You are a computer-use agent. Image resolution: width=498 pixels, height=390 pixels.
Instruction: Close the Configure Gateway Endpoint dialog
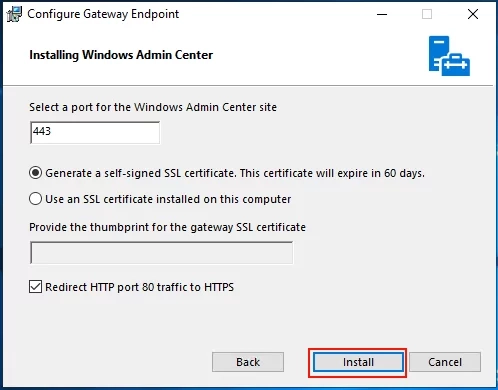coord(473,14)
